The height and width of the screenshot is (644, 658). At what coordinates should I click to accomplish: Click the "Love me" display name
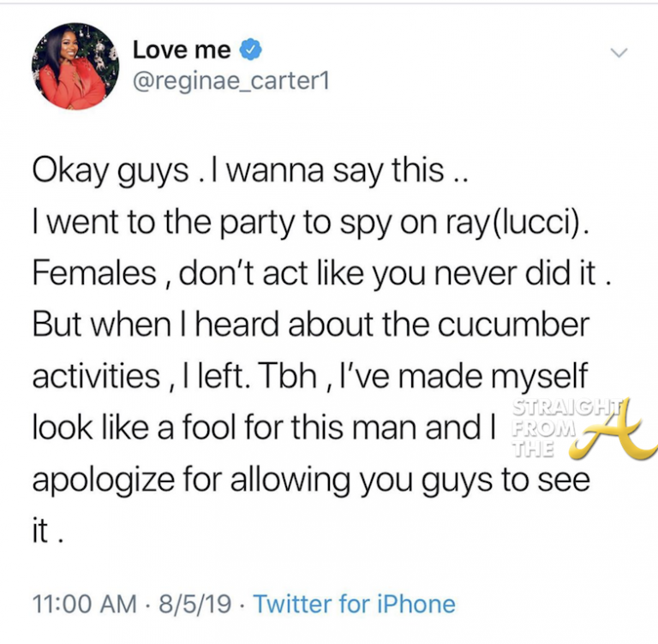(x=182, y=51)
